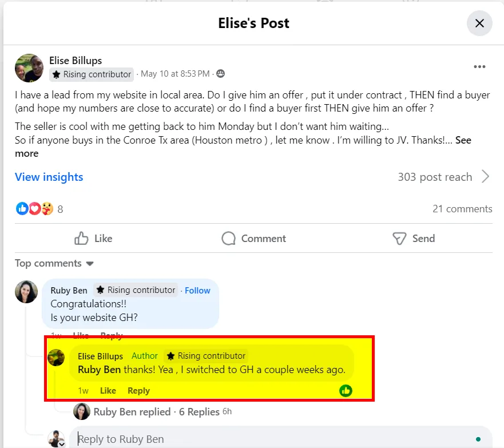The height and width of the screenshot is (448, 504).
Task: Open the View insights link
Action: pyautogui.click(x=49, y=177)
